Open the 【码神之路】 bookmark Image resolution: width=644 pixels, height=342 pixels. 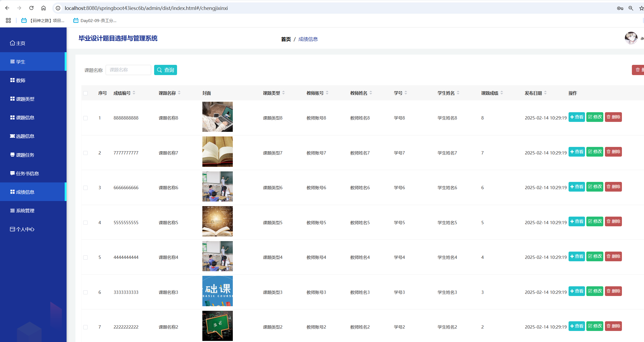(x=43, y=20)
